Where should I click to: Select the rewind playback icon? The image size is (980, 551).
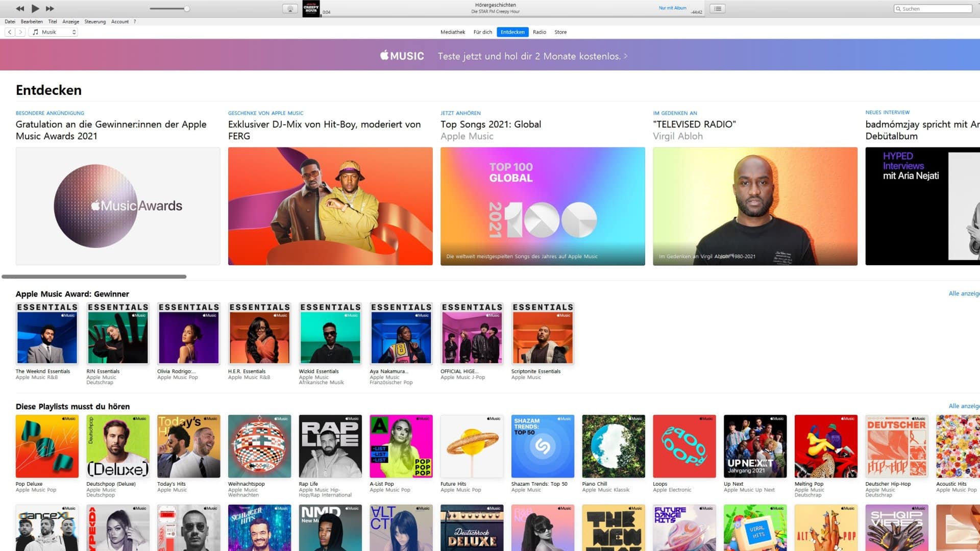click(x=20, y=8)
